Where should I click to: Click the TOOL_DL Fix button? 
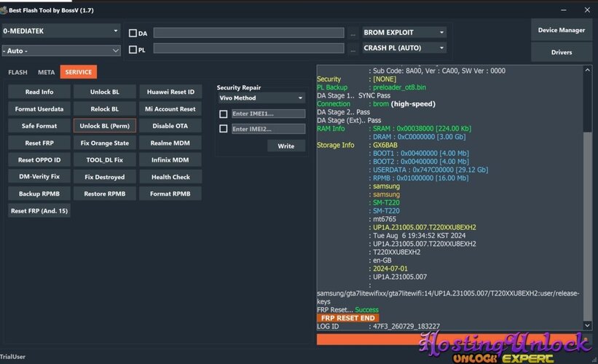[104, 159]
